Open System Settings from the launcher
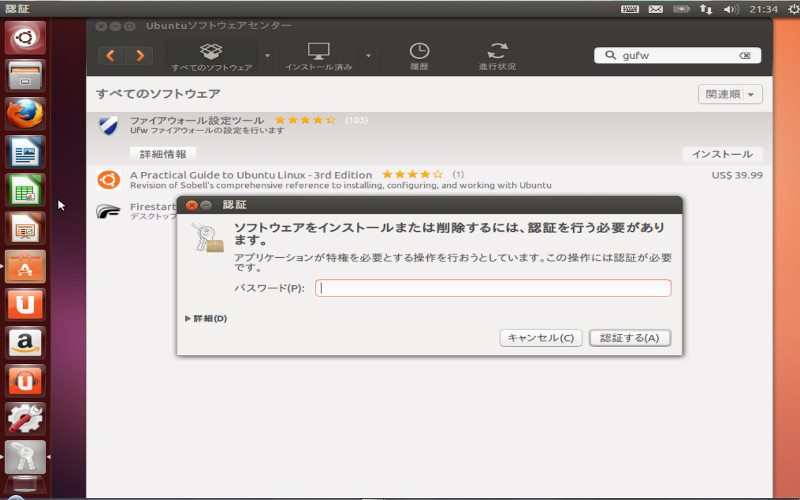This screenshot has height=500, width=800. click(x=25, y=419)
